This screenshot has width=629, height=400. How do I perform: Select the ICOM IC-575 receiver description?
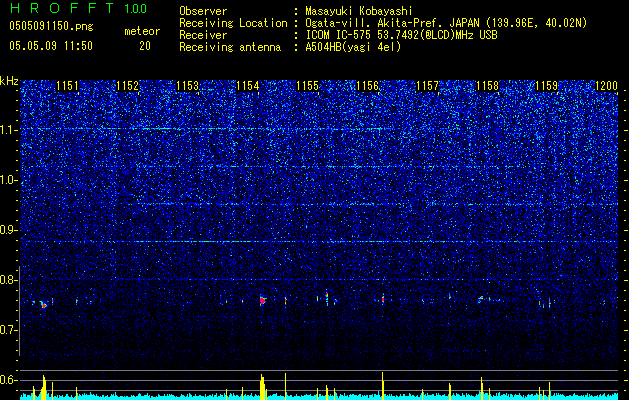pyautogui.click(x=401, y=35)
